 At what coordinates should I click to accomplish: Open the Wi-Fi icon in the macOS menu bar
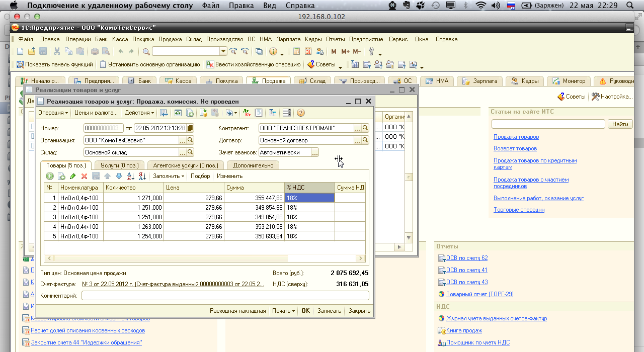click(x=481, y=6)
